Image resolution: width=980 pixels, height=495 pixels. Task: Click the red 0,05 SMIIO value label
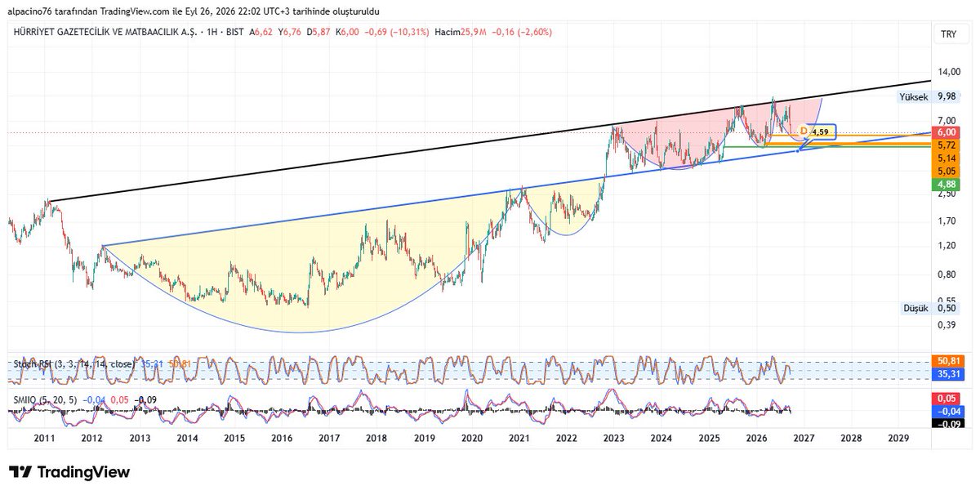tap(947, 397)
